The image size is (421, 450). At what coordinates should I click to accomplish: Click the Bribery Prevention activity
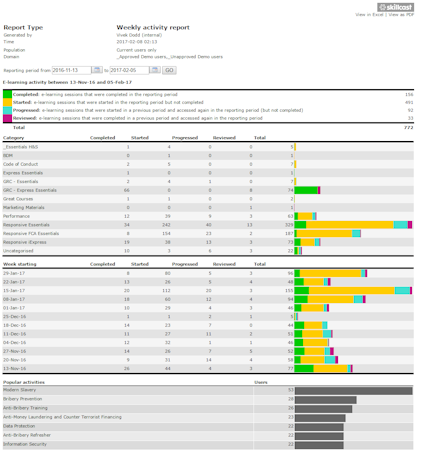coord(23,399)
